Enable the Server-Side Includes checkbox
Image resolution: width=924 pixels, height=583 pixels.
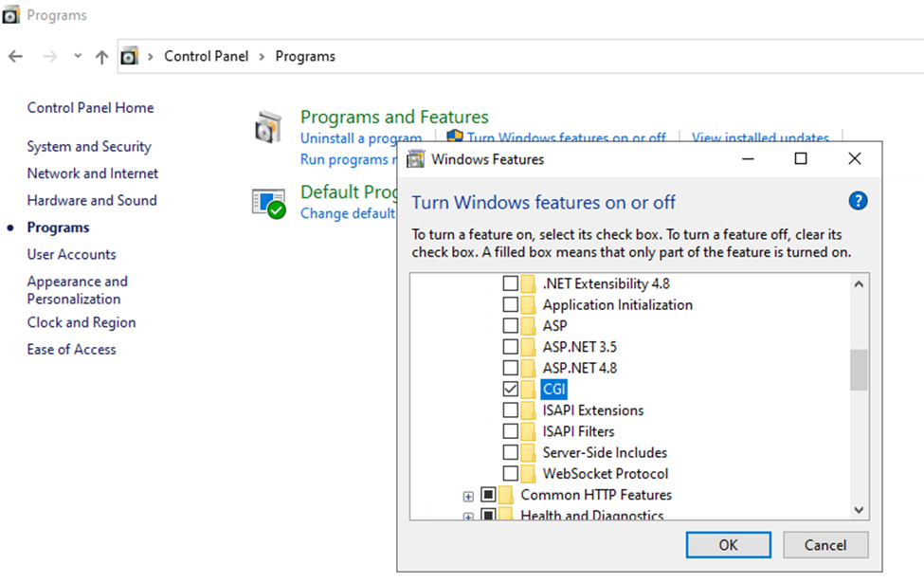tap(510, 452)
